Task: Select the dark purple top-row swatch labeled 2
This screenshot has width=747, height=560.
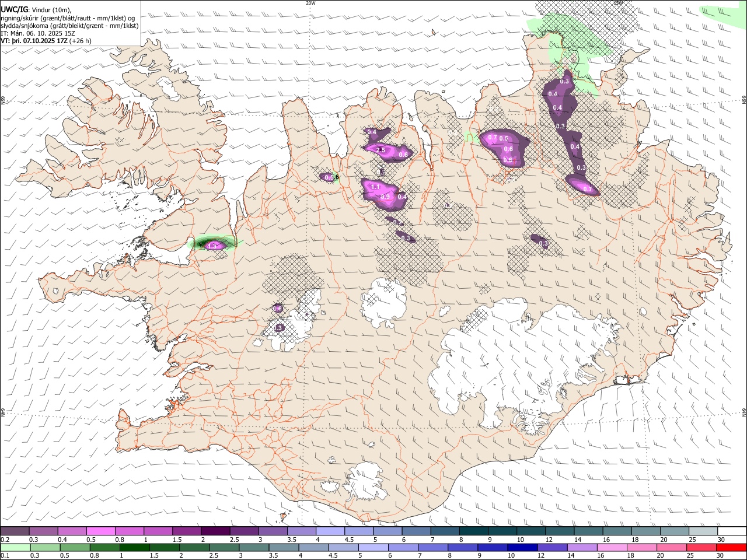Action: (215, 531)
